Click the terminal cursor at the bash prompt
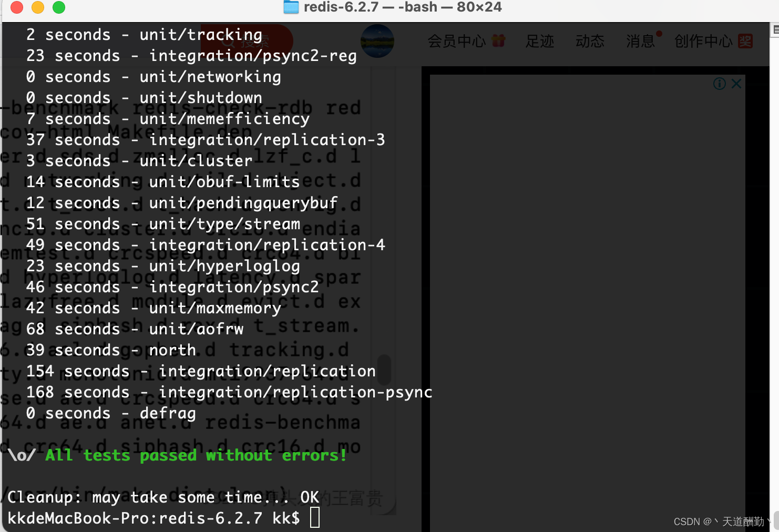This screenshot has width=779, height=532. [315, 518]
